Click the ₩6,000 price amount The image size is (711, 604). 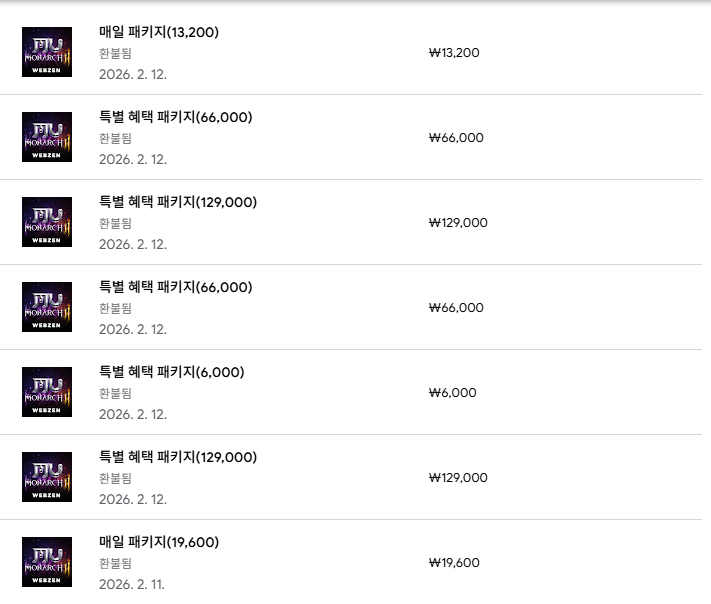point(452,393)
